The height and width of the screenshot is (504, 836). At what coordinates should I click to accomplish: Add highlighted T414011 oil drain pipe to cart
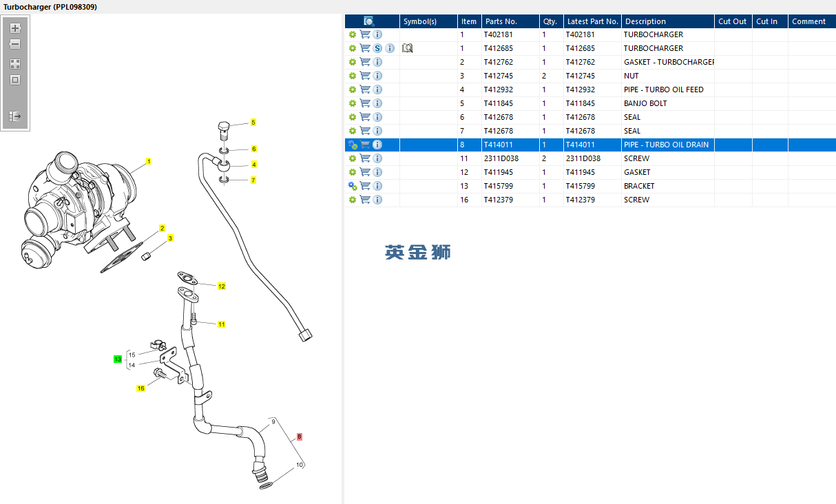(x=365, y=145)
